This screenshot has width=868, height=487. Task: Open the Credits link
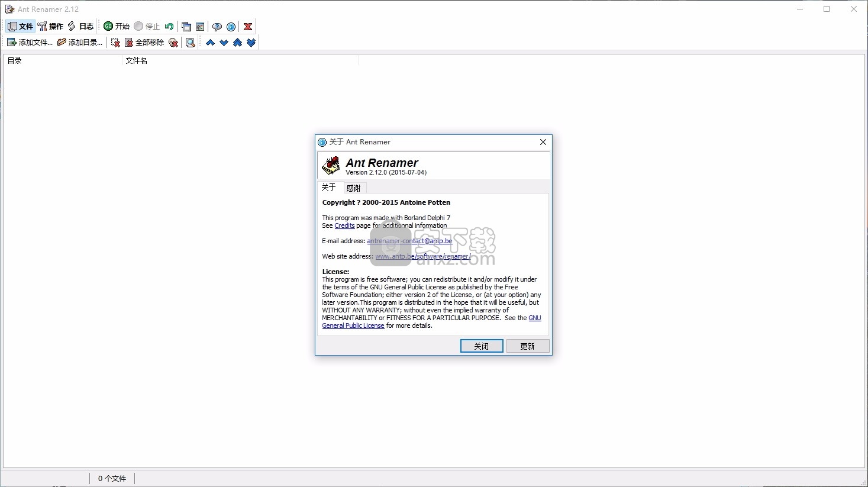coord(344,225)
